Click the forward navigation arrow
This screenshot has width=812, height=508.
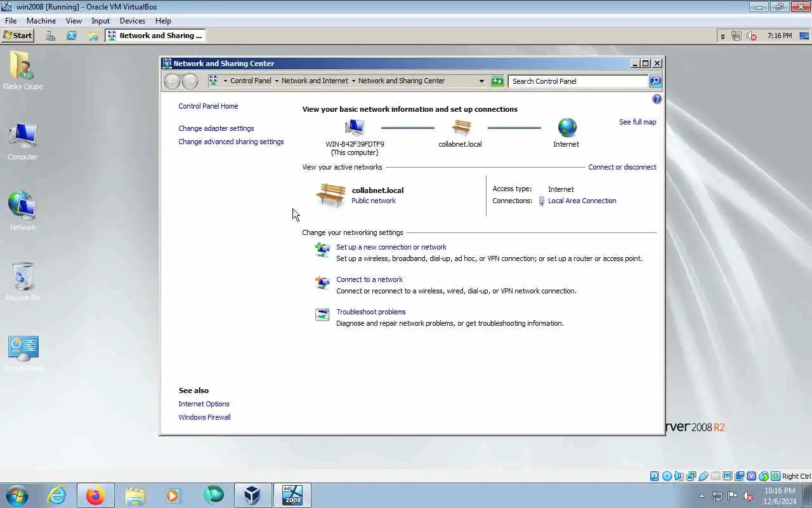[x=190, y=81]
